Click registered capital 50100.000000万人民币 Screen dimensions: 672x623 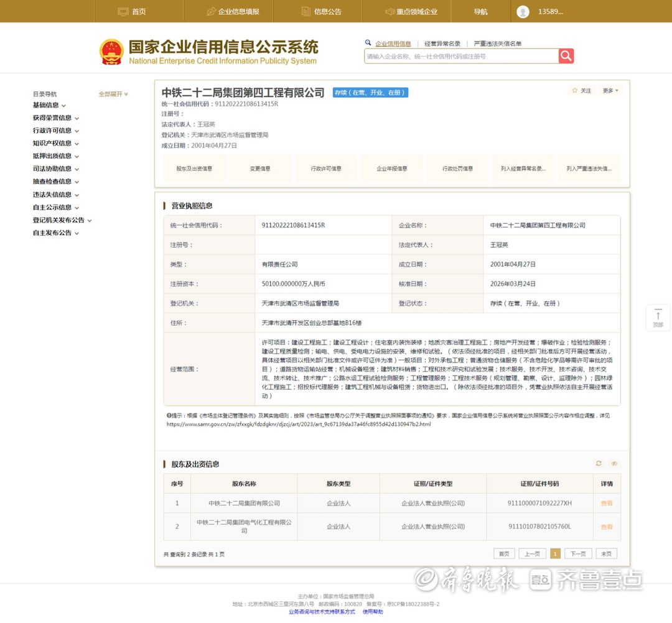point(293,284)
